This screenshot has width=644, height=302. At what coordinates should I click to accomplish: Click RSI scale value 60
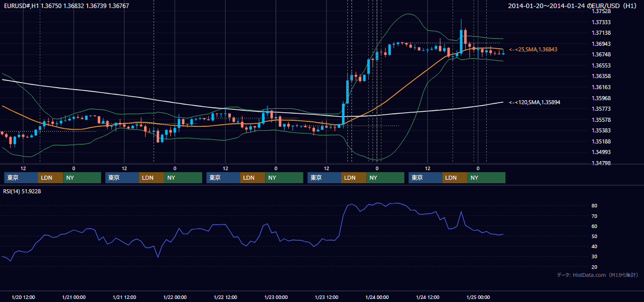tap(595, 226)
